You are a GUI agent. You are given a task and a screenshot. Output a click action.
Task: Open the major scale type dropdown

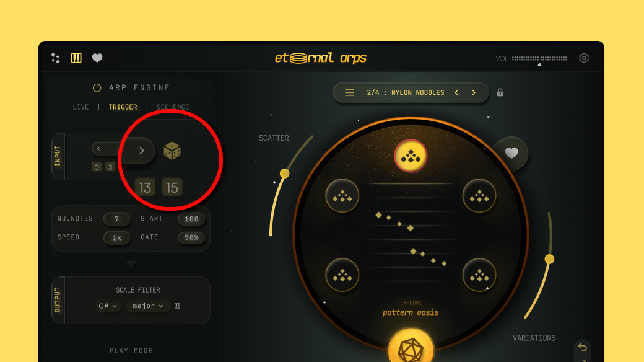point(148,306)
